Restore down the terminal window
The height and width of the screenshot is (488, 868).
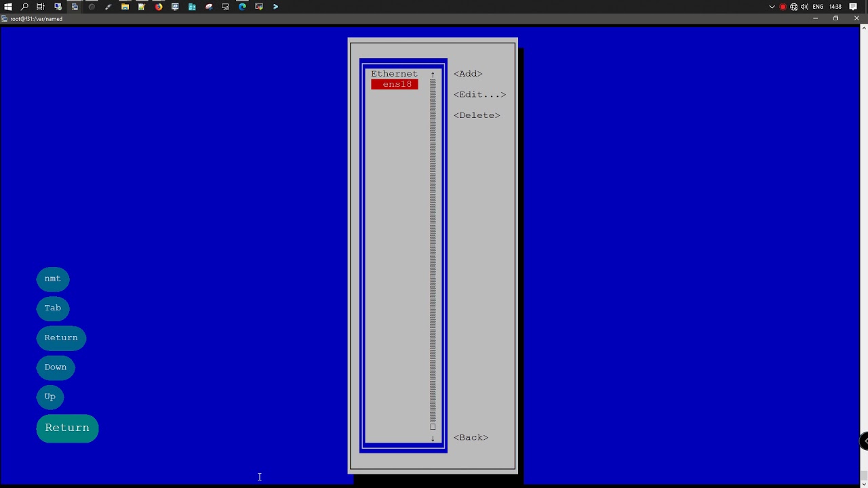click(835, 18)
